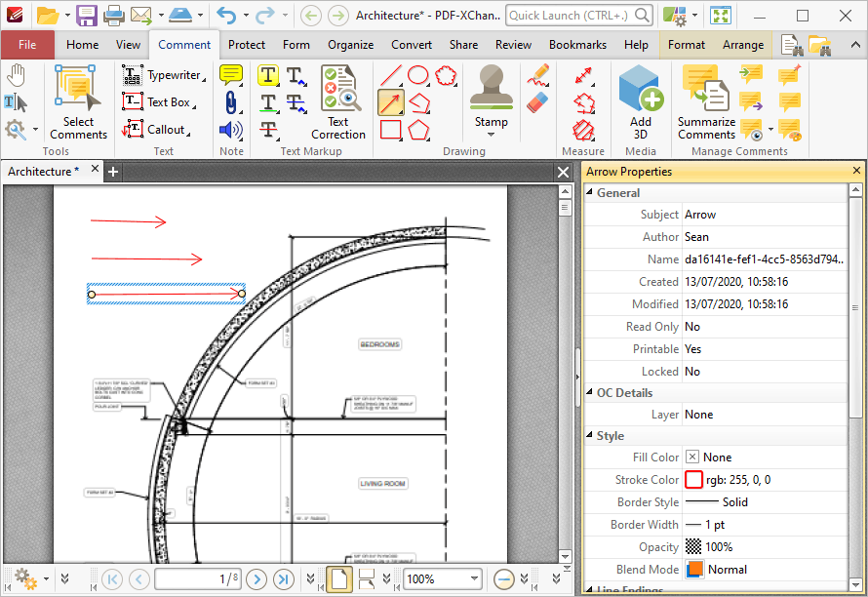868x597 pixels.
Task: Click the Attach File paperclip icon
Action: (x=231, y=103)
